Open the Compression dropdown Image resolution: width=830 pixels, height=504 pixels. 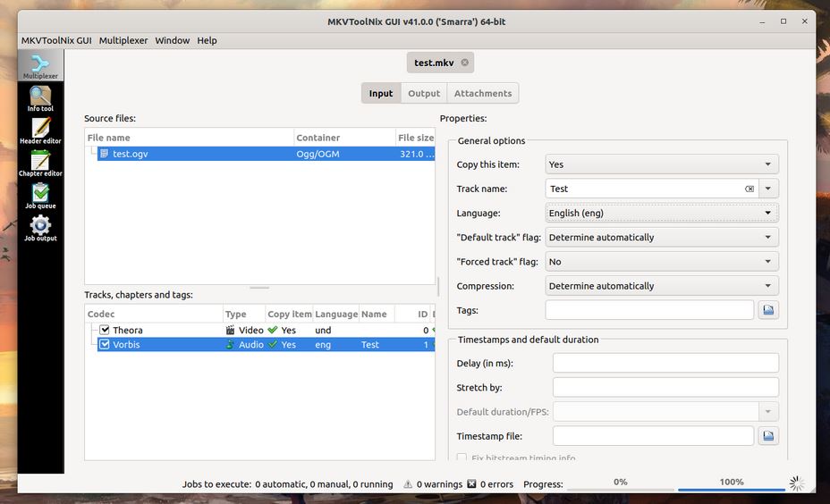pyautogui.click(x=662, y=286)
